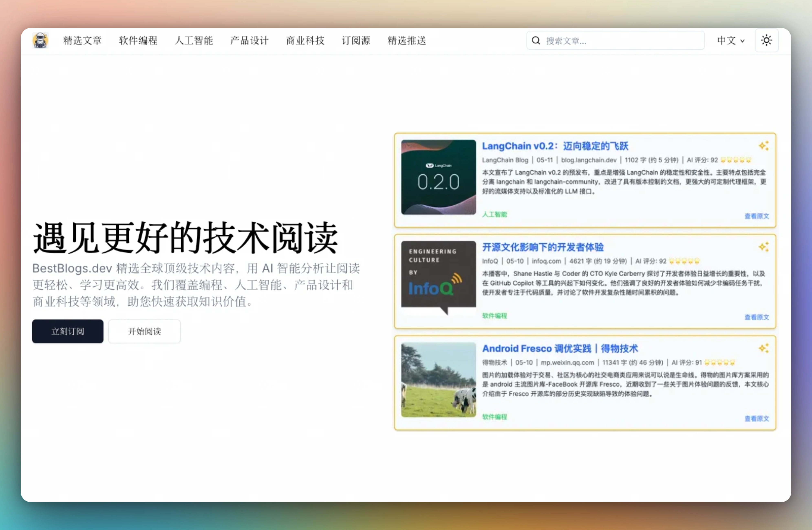This screenshot has width=812, height=530.
Task: Click the BestBlogs robot logo icon
Action: [x=40, y=41]
